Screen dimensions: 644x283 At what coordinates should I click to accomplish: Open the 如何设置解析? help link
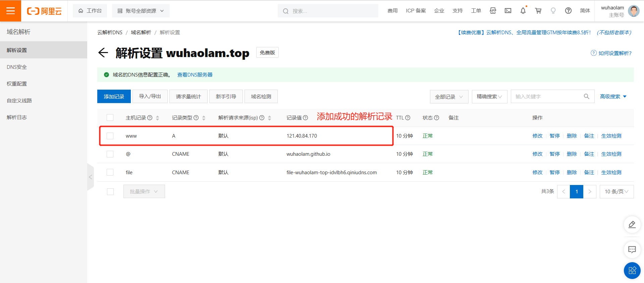pos(611,53)
